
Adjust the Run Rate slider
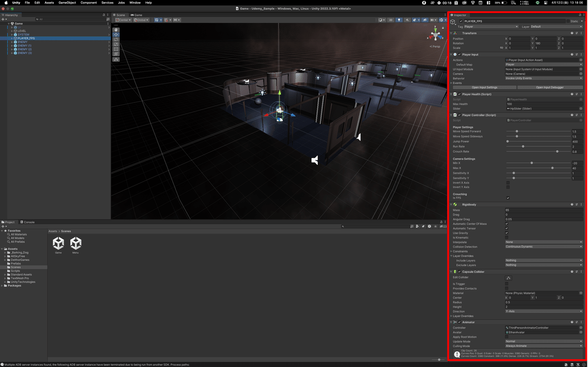click(538, 147)
